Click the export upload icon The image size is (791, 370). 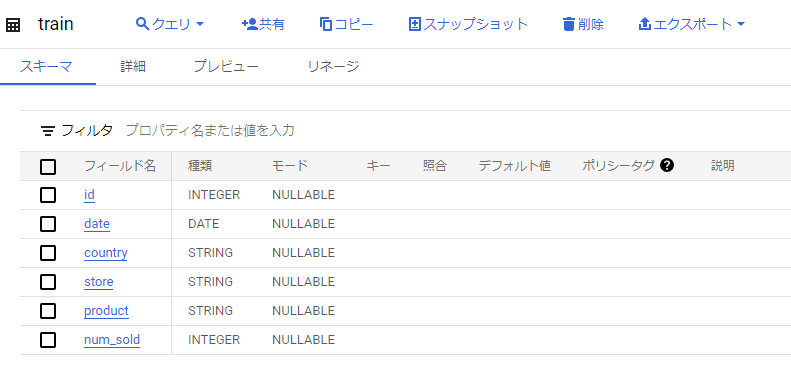click(x=644, y=24)
